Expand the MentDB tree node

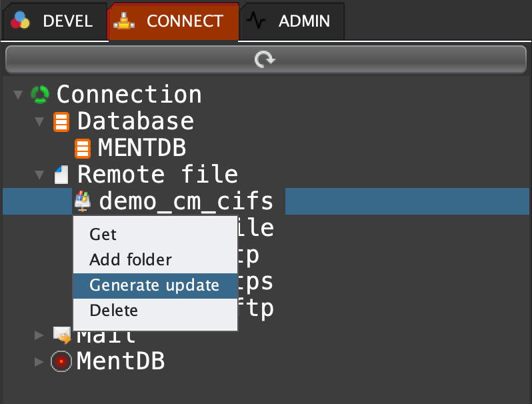click(x=39, y=361)
